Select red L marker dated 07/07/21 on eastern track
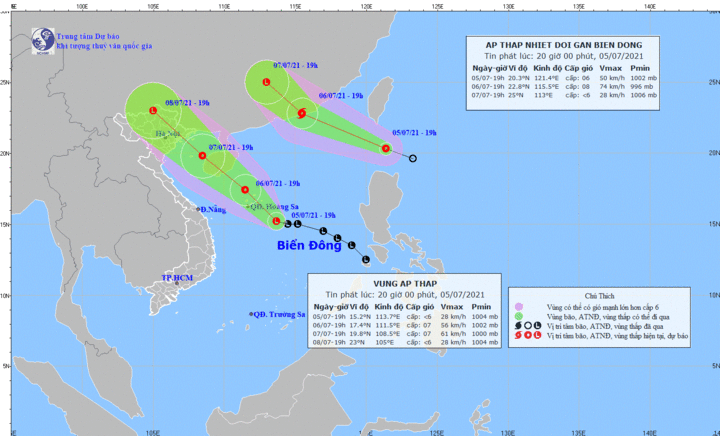The width and height of the screenshot is (720, 436). (x=266, y=82)
